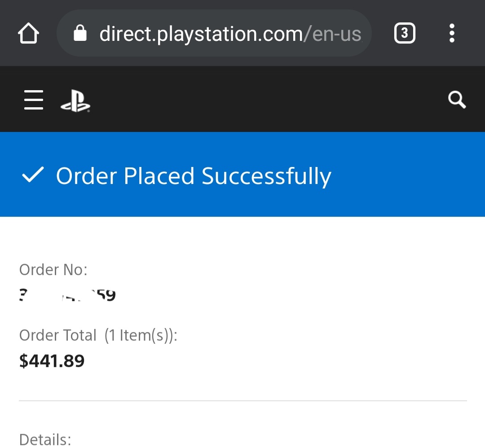Open the browser three-dot overflow menu
Viewport: 485px width, 448px height.
[452, 33]
